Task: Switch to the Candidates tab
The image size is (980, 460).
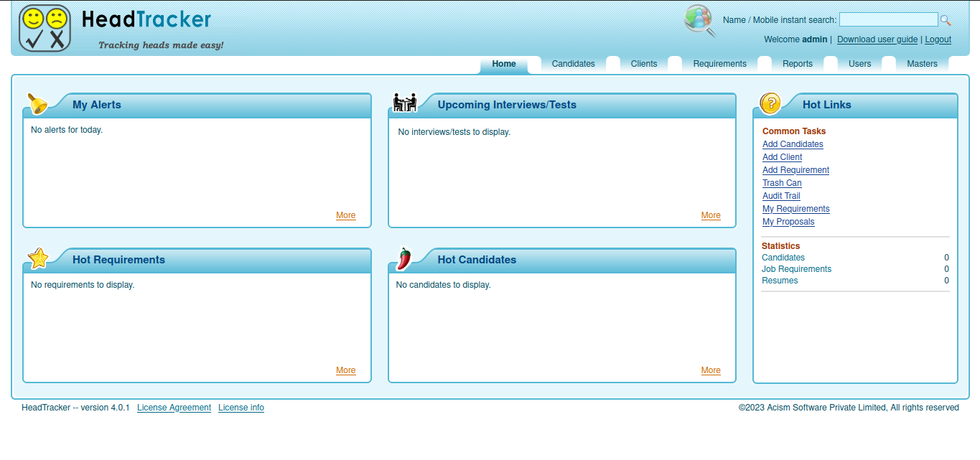Action: pos(573,64)
